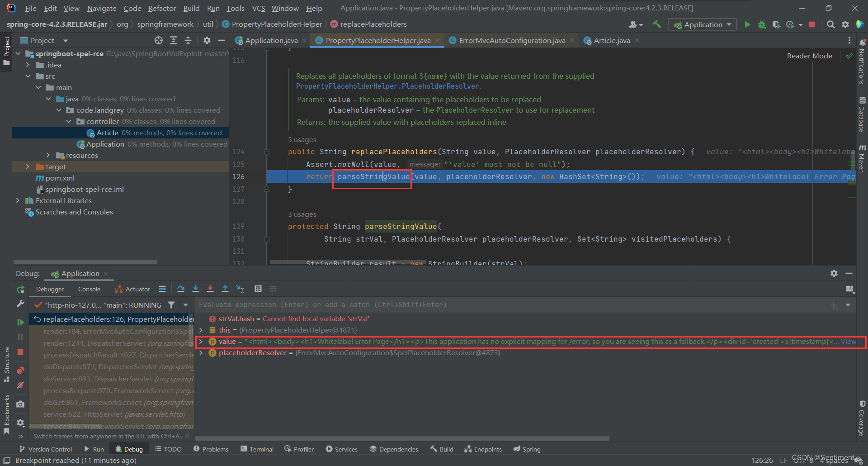The image size is (868, 466).
Task: Switch to ErrorMvcAutoConfiguration.java tab
Action: click(x=512, y=40)
